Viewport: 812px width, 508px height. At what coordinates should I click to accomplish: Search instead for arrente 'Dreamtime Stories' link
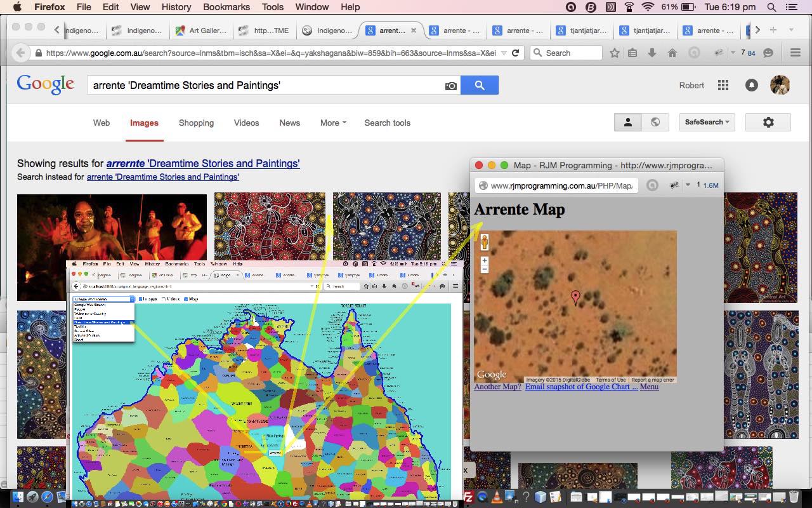coord(163,177)
